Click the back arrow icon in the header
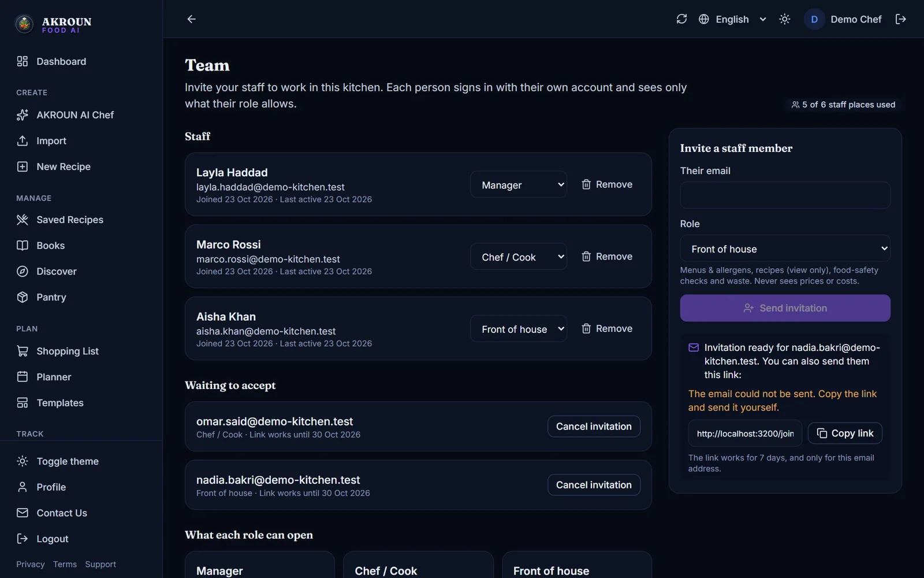 tap(192, 19)
